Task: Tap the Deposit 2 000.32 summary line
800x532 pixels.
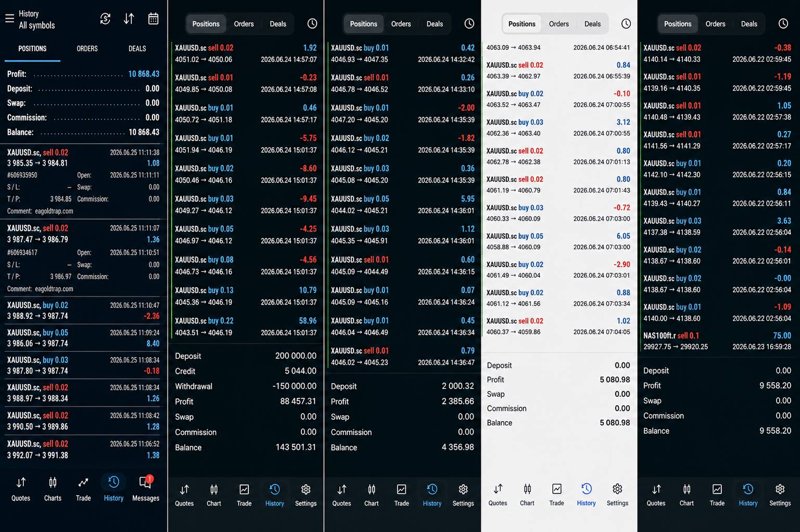Action: pos(403,386)
